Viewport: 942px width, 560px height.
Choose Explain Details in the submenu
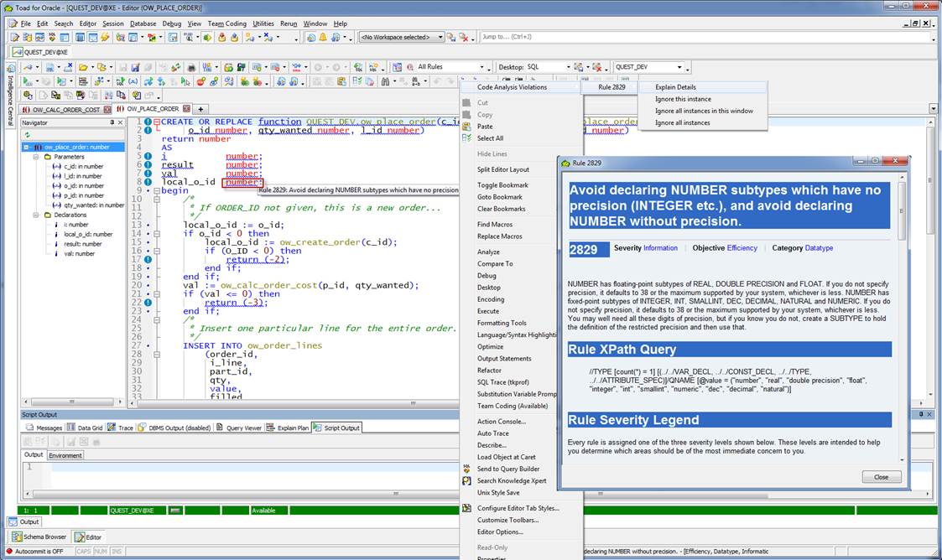point(675,87)
